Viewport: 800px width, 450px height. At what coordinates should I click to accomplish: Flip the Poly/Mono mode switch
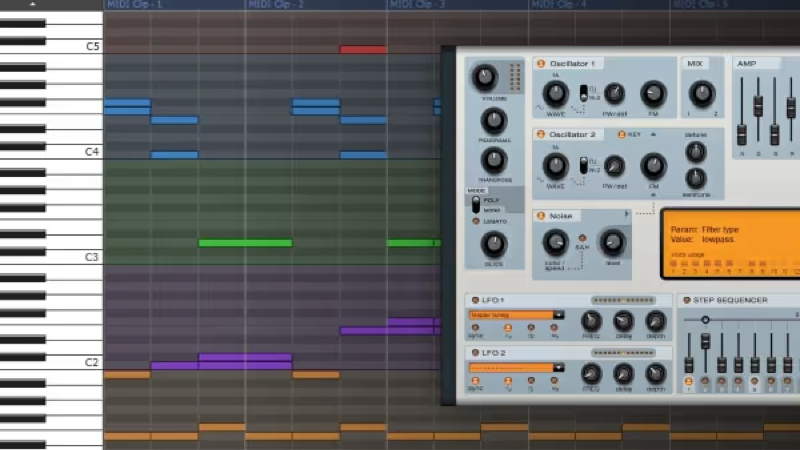(x=476, y=205)
